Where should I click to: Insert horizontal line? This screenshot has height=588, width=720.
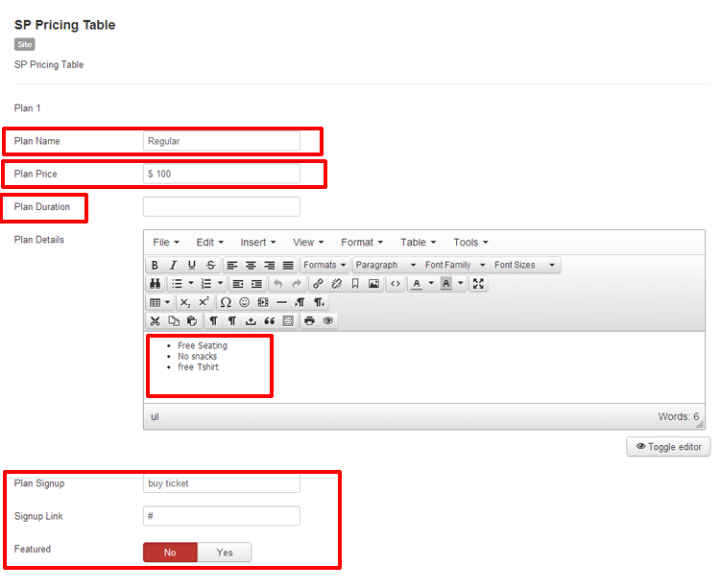point(281,303)
